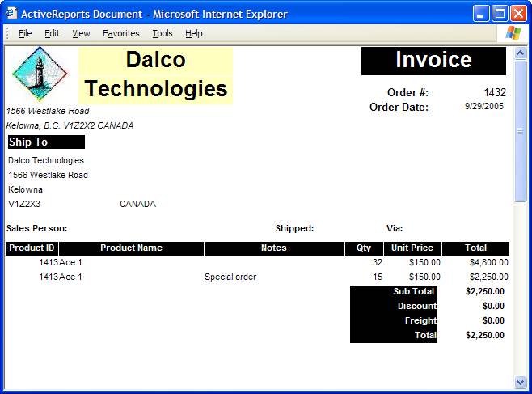Screen dimensions: 532x394
Task: Select order number 1432
Action: click(495, 92)
